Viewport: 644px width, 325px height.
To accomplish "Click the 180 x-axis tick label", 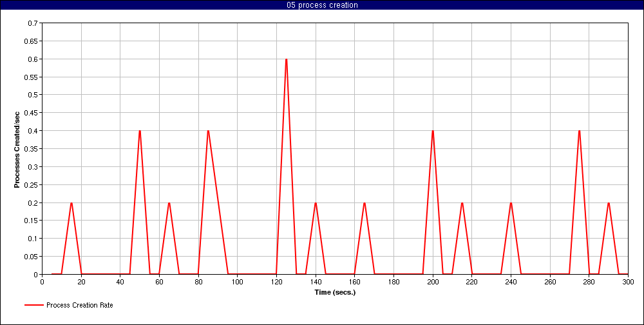I will pyautogui.click(x=393, y=282).
